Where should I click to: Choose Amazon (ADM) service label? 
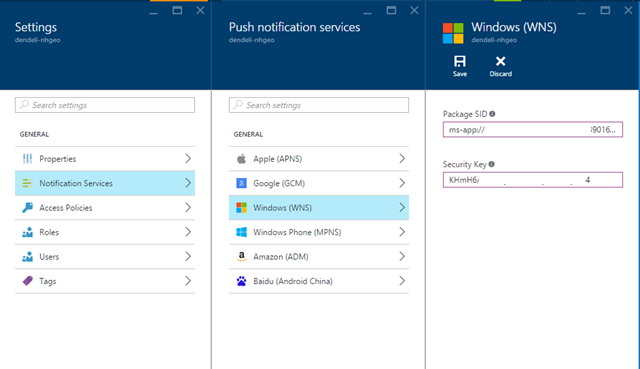pyautogui.click(x=281, y=257)
